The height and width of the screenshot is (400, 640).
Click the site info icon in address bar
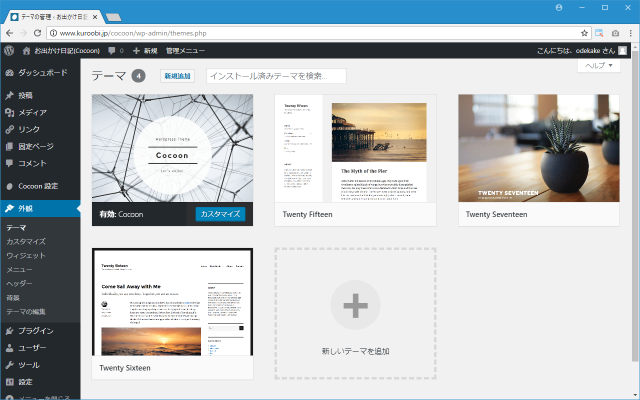(x=53, y=33)
